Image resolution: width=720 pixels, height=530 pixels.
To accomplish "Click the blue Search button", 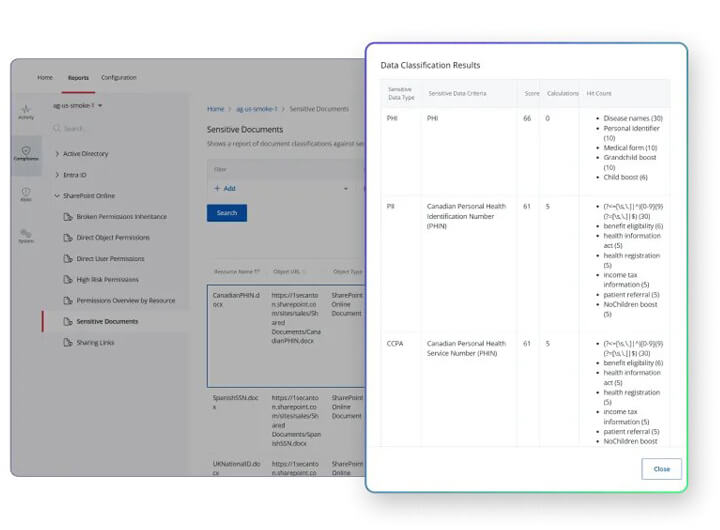I will pyautogui.click(x=226, y=213).
